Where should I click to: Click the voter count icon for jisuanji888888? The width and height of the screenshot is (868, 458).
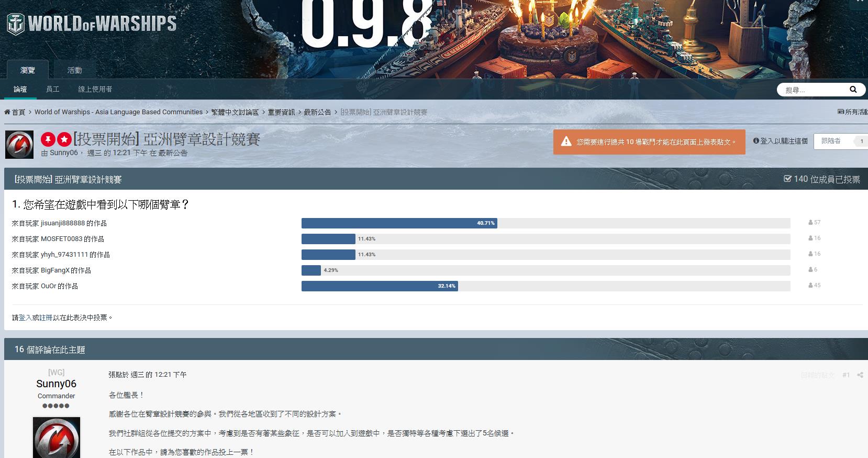click(x=810, y=223)
